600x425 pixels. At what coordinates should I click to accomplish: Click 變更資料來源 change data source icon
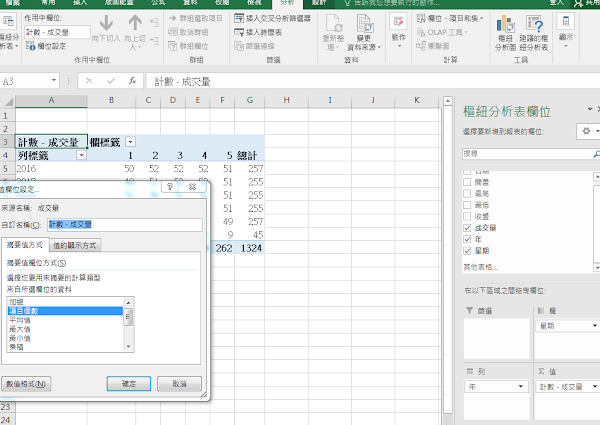point(364,23)
